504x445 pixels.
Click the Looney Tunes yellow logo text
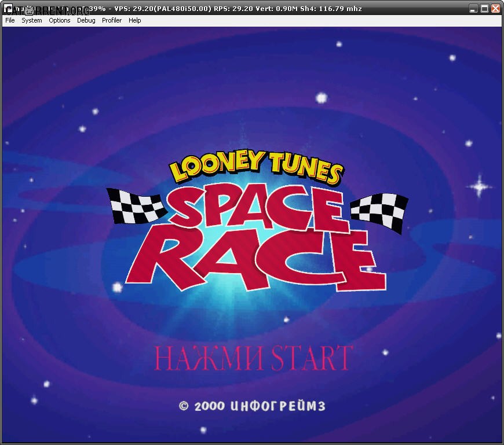[x=256, y=168]
